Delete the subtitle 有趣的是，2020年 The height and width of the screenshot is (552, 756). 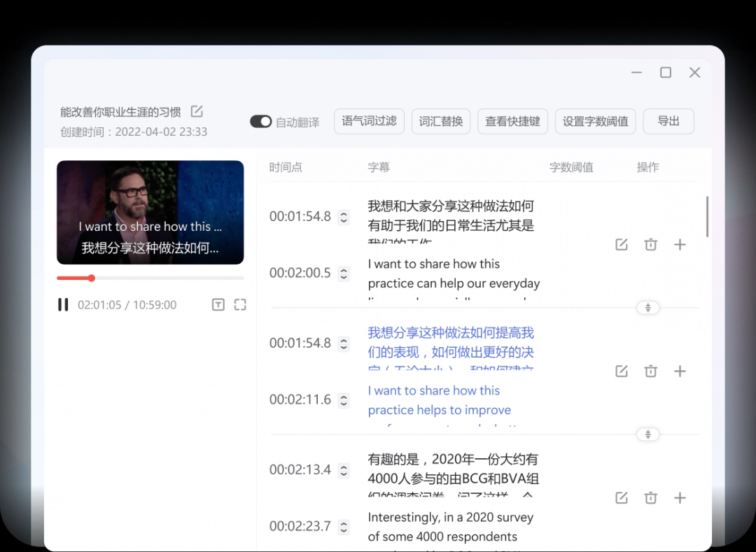650,497
